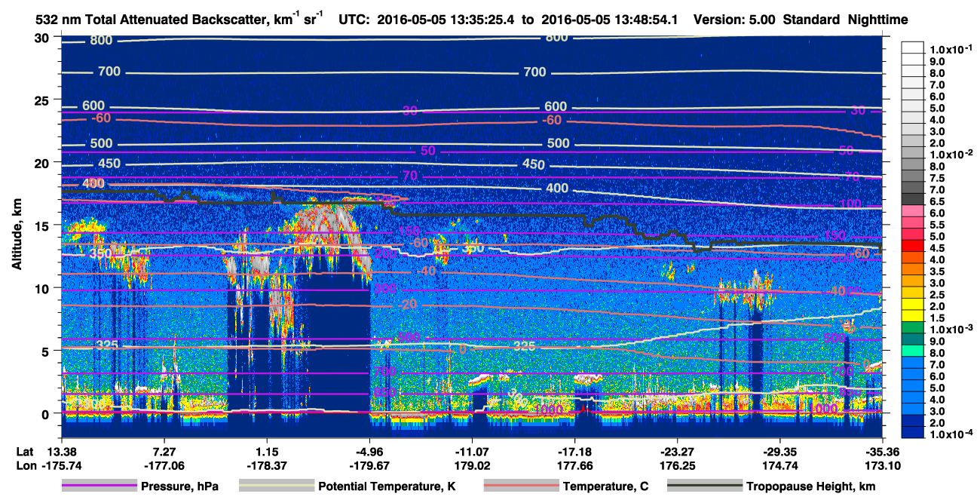Click the Lat row label
The image size is (980, 503).
click(26, 451)
